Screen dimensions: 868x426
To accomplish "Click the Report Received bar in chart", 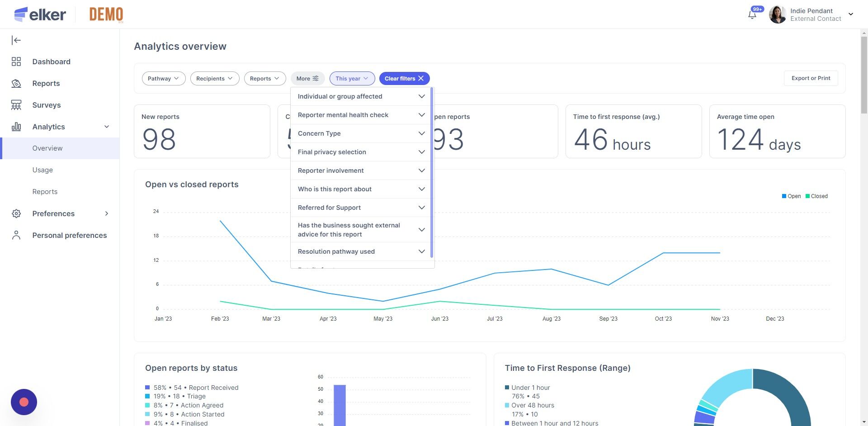I will pyautogui.click(x=340, y=405).
